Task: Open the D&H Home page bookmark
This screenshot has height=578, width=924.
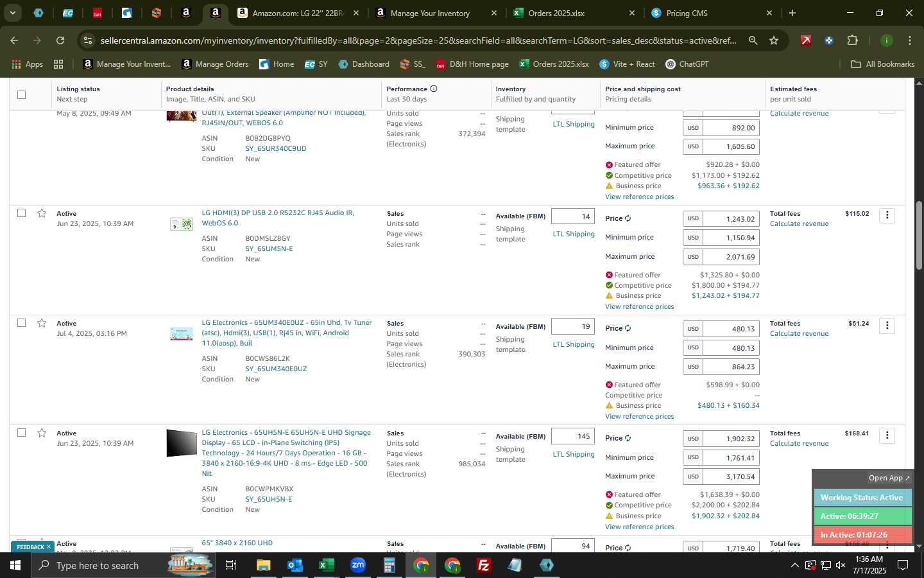Action: coord(472,64)
